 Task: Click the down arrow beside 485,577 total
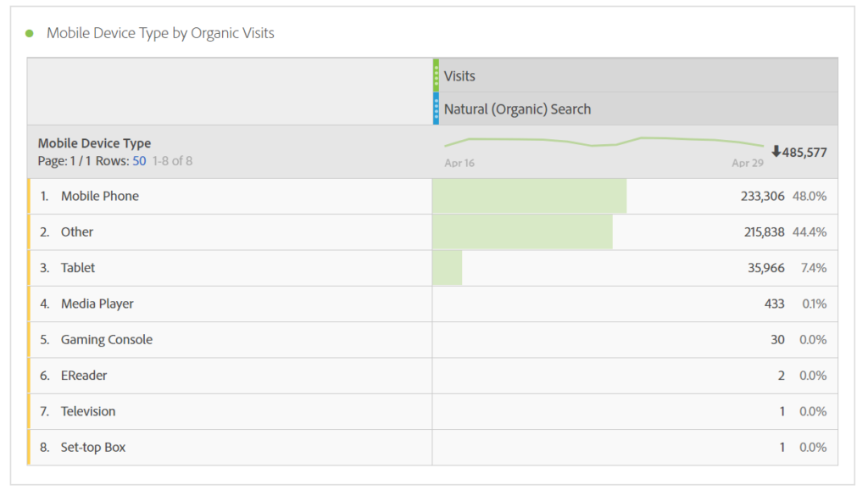(776, 152)
